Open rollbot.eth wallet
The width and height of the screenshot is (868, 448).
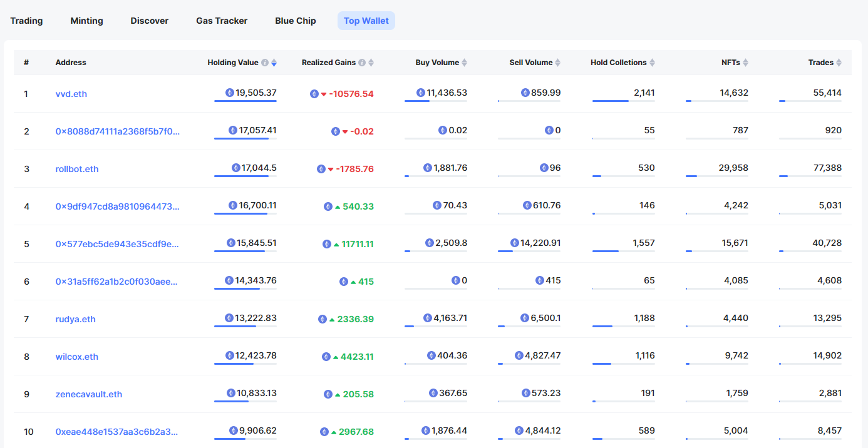[77, 169]
